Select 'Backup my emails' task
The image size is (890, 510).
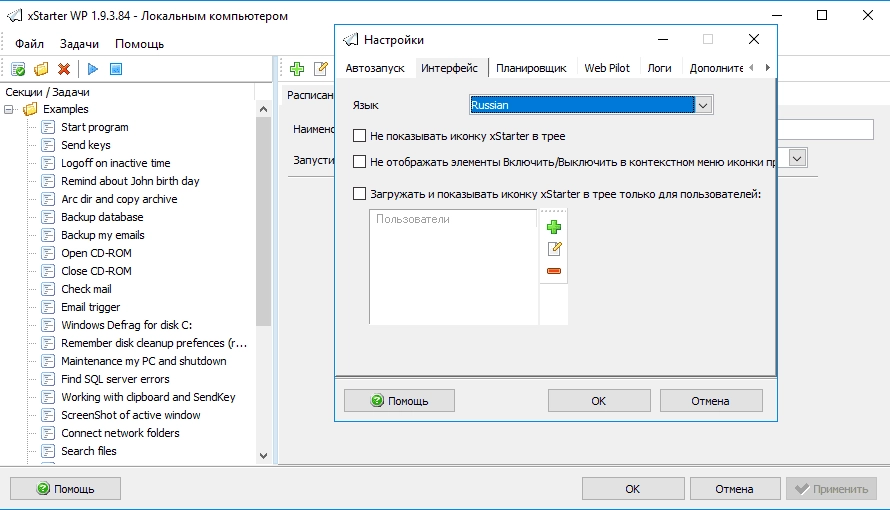103,235
